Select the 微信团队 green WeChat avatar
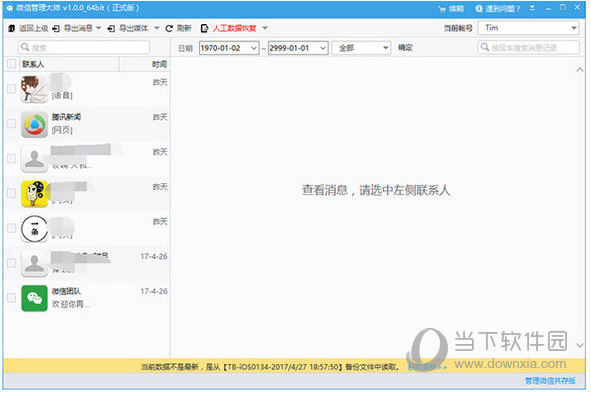 pyautogui.click(x=34, y=298)
